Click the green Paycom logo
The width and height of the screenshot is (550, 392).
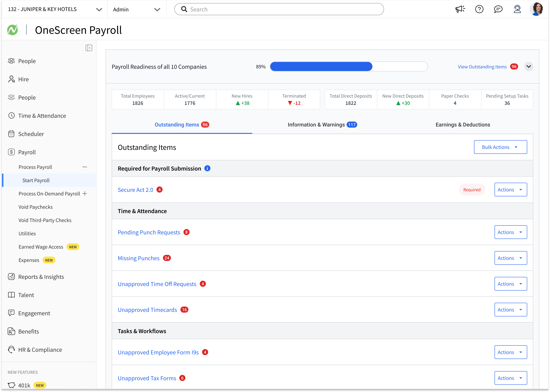13,30
